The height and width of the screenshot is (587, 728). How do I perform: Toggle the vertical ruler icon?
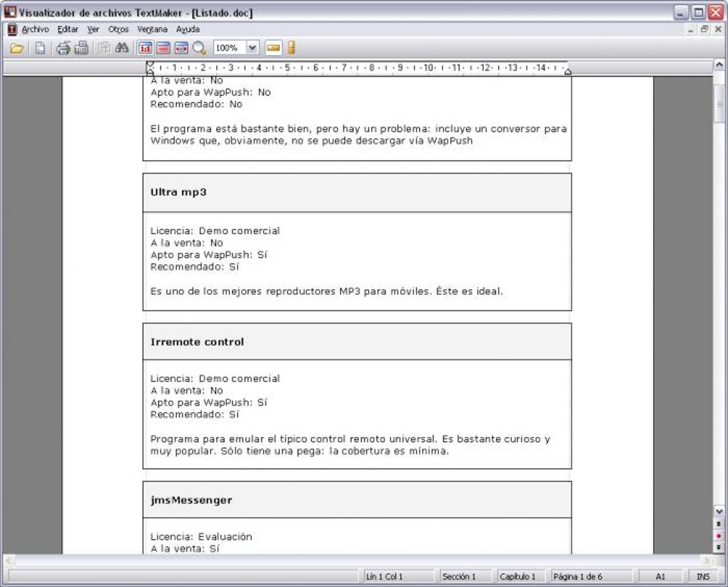(292, 48)
